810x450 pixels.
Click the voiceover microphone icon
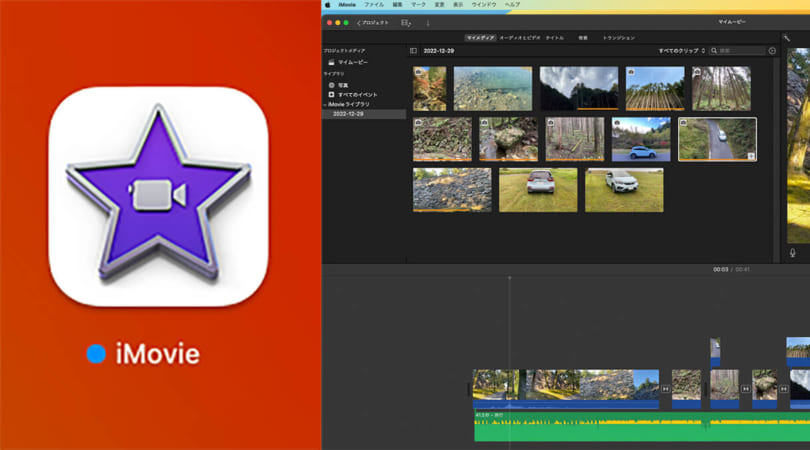tap(792, 253)
